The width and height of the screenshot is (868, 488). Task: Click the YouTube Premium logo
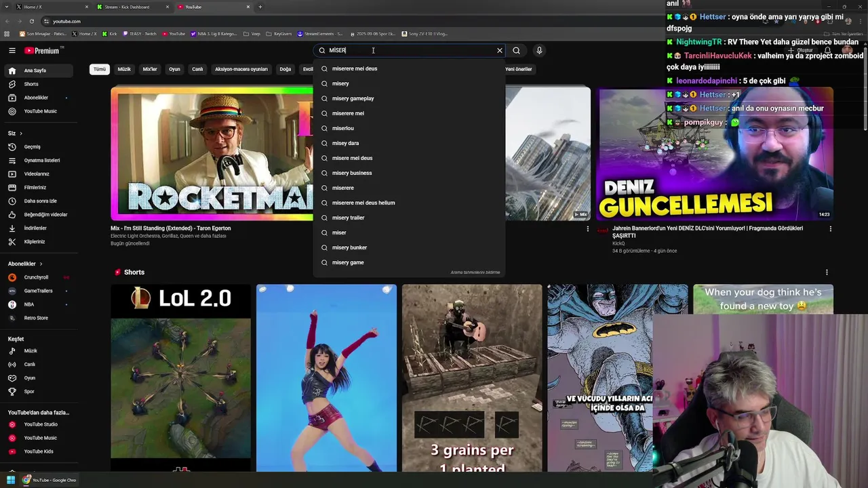(x=43, y=50)
